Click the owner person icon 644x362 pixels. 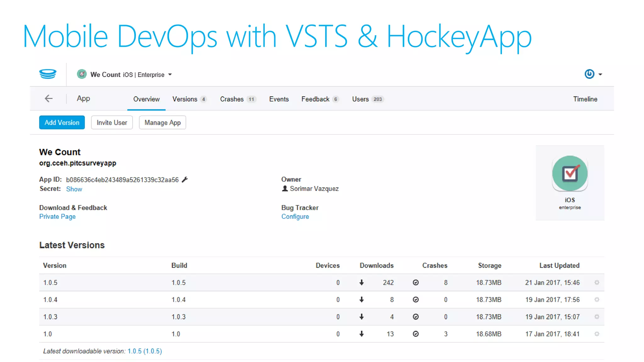click(285, 189)
